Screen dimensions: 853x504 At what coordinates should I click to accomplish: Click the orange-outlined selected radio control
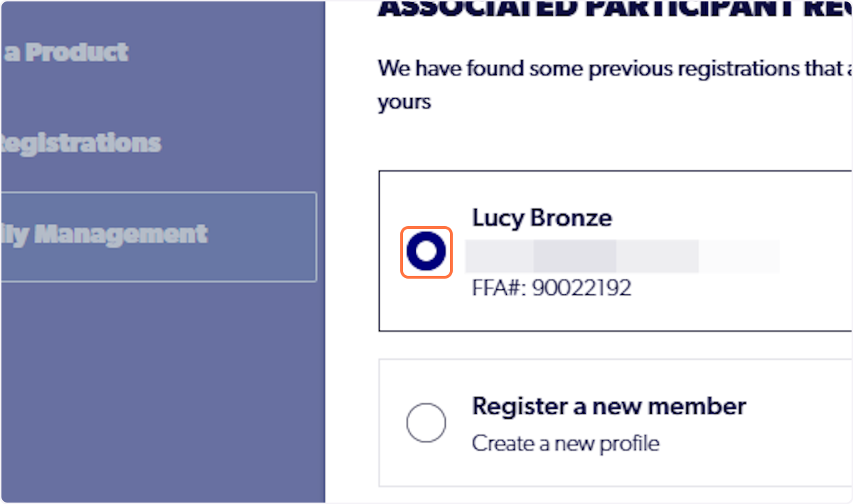pyautogui.click(x=426, y=252)
